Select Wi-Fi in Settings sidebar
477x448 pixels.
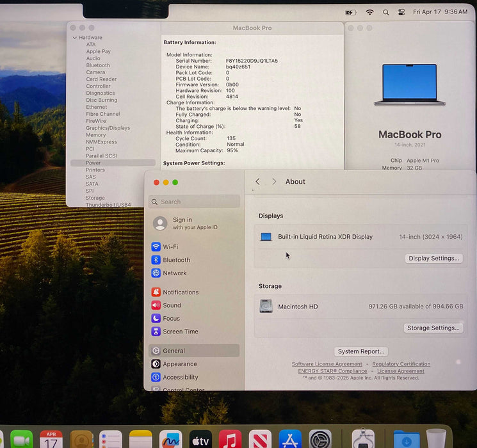[x=195, y=246]
